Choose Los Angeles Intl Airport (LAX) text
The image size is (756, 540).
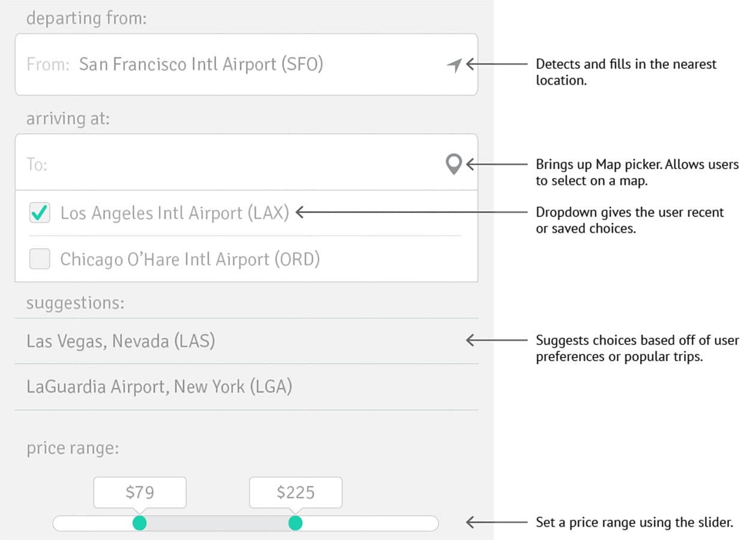click(x=175, y=213)
